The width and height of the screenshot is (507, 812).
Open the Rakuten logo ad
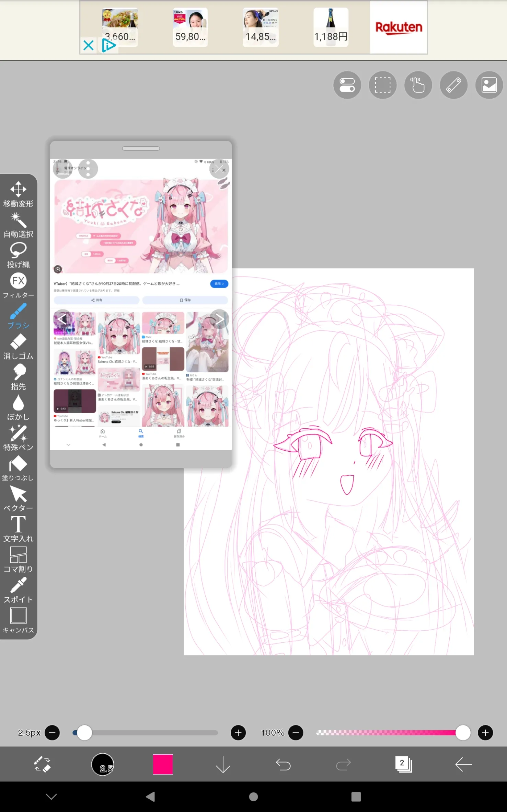(399, 27)
